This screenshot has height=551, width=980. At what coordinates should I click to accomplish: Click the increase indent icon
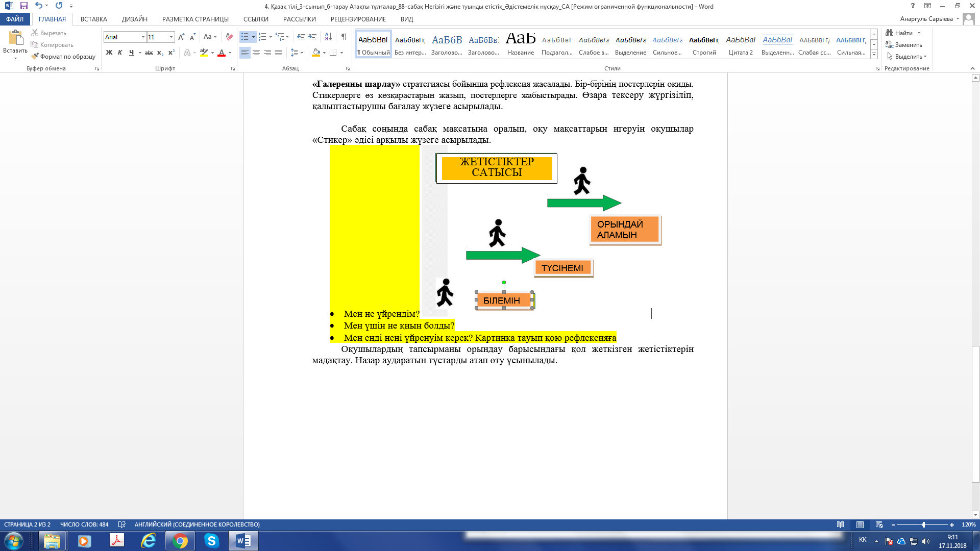point(312,37)
